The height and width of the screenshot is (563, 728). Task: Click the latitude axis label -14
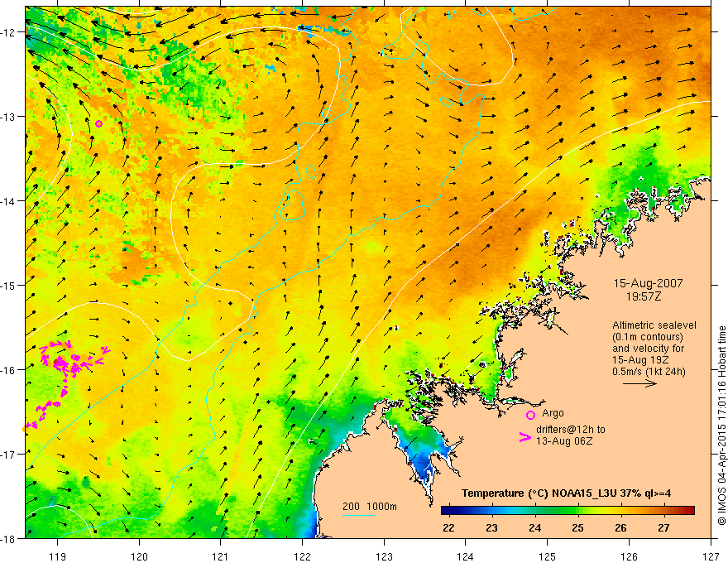click(8, 201)
